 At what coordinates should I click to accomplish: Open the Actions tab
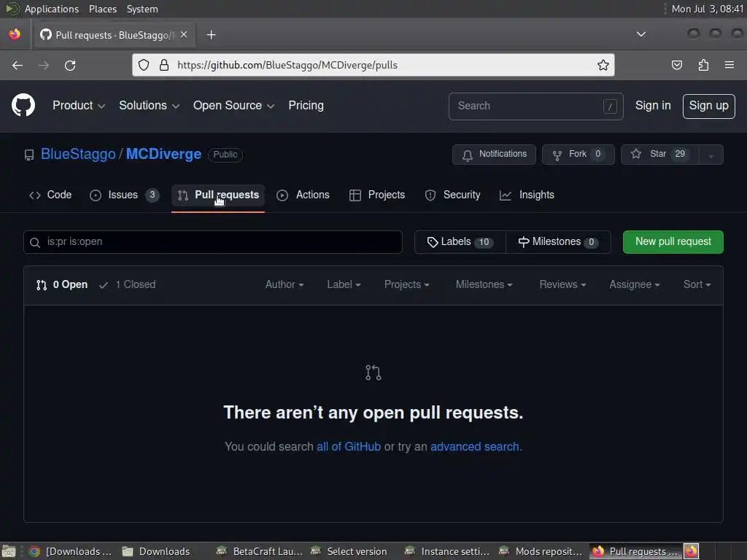pos(303,195)
